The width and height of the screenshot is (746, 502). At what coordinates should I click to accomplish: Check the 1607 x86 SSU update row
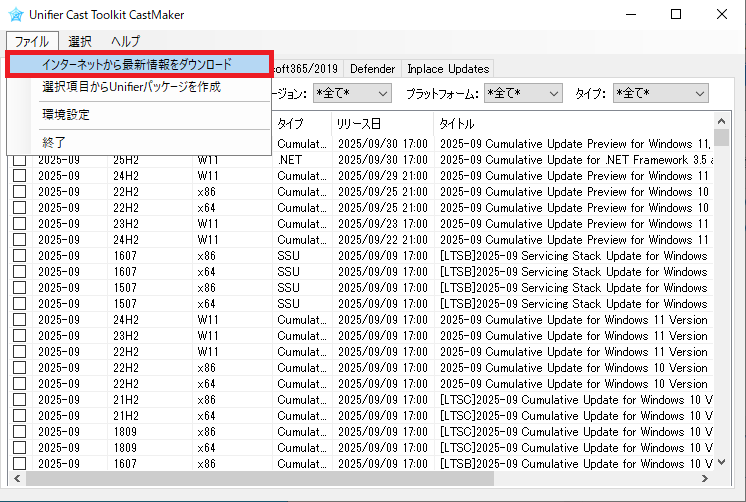20,255
